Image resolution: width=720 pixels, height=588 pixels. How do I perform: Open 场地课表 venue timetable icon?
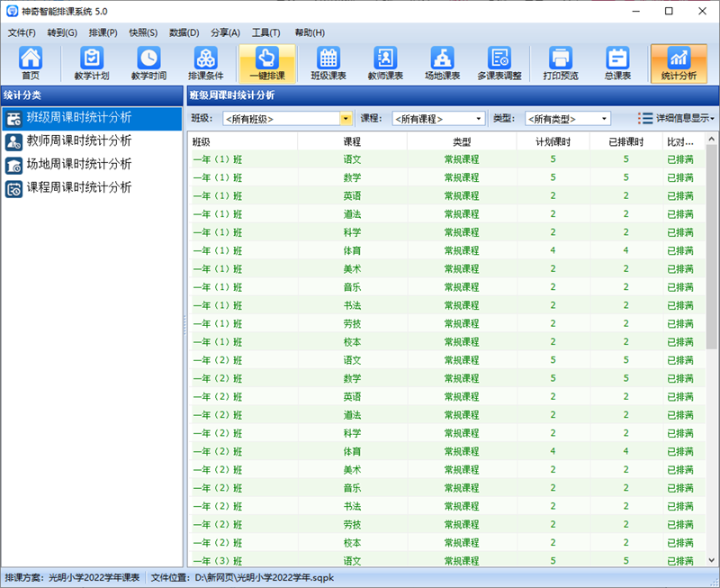tap(442, 63)
